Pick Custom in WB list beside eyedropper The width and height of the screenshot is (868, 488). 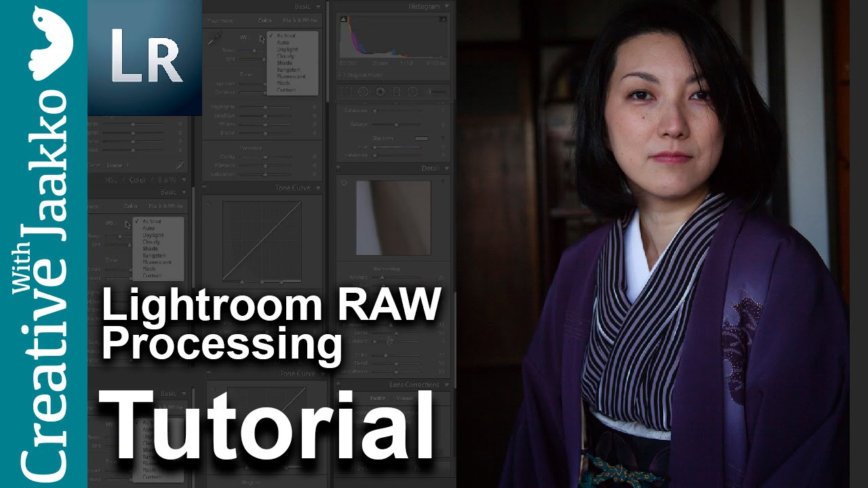pos(286,90)
